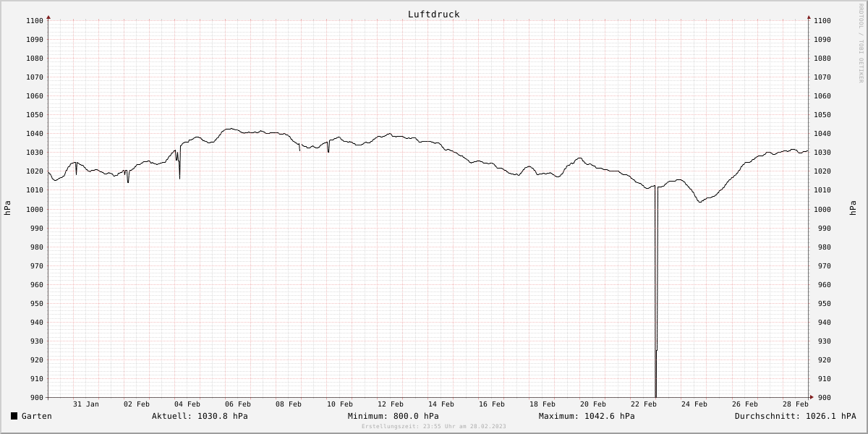This screenshot has height=434, width=868.
Task: Click the 1100 value on the right axis
Action: 822,21
